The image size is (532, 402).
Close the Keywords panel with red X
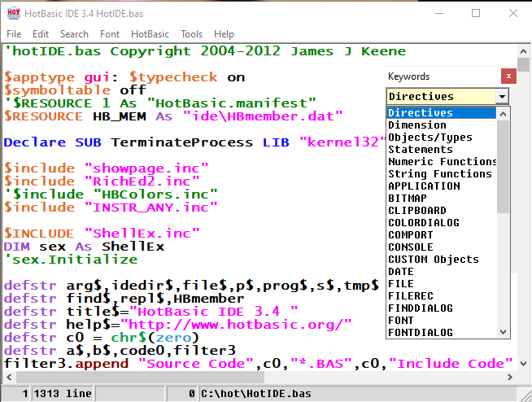[x=508, y=76]
